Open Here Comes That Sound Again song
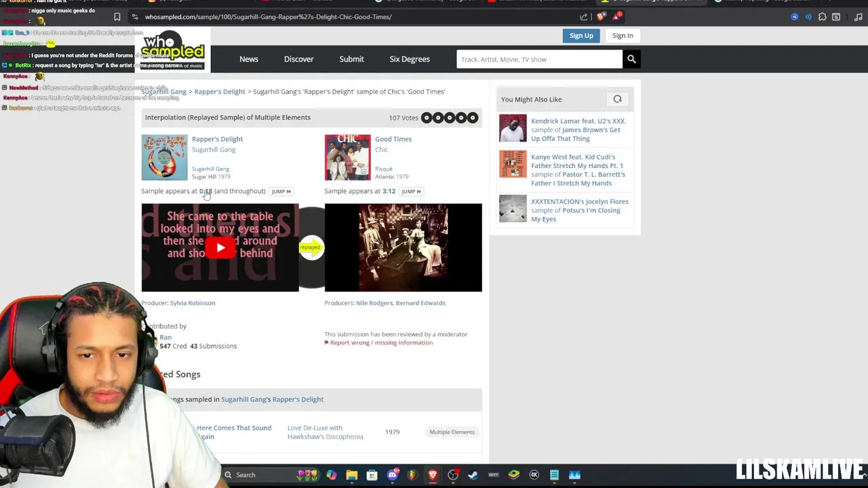The width and height of the screenshot is (868, 488). pyautogui.click(x=234, y=432)
